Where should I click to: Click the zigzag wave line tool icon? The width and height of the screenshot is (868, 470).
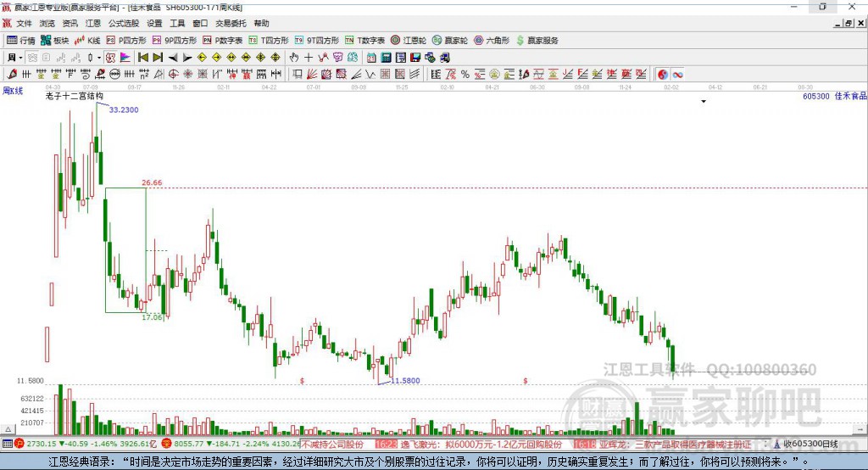click(x=370, y=75)
